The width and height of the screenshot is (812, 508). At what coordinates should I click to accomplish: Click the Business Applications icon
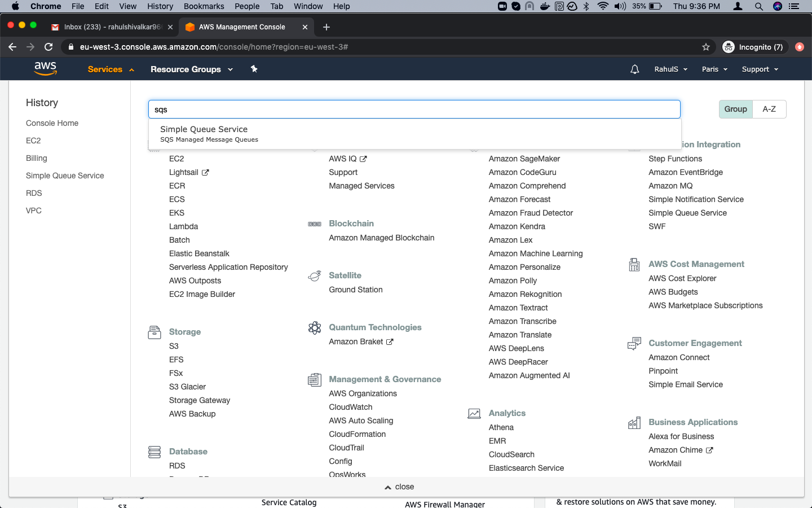[634, 423]
